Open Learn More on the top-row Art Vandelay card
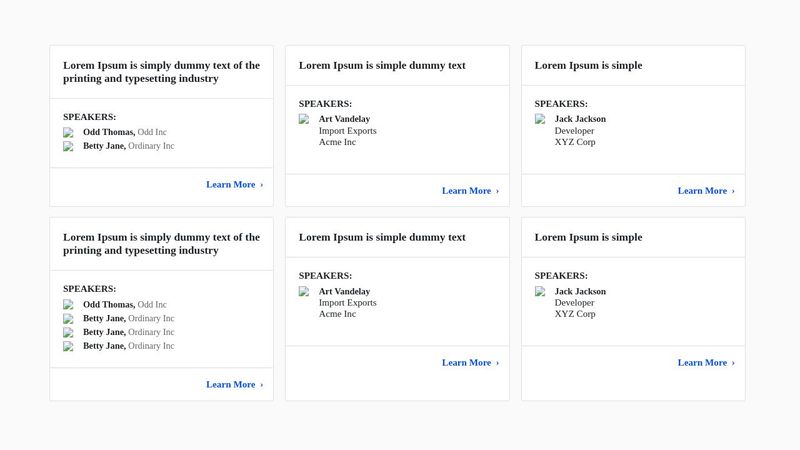800x450 pixels. pyautogui.click(x=470, y=191)
